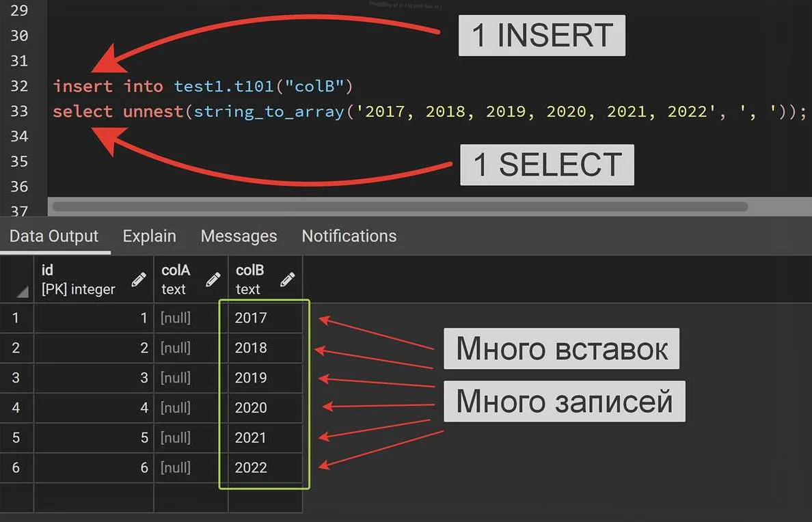Click the horizontal scrollbar of the query editor
This screenshot has width=812, height=522.
(x=400, y=206)
